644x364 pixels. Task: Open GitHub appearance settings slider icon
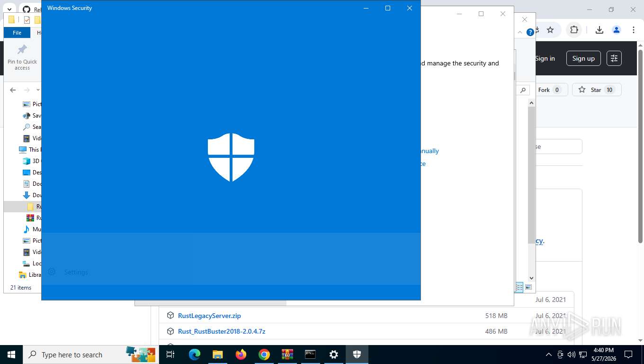click(x=614, y=58)
